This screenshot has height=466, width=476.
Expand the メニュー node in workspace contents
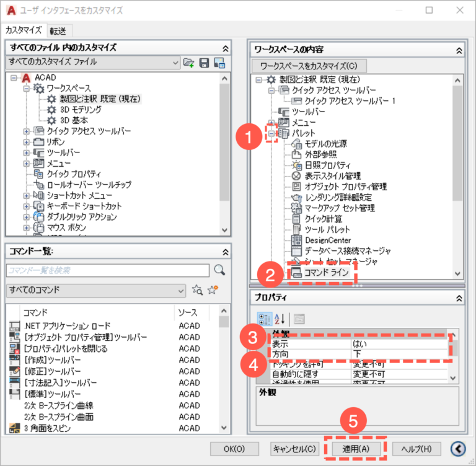point(271,122)
